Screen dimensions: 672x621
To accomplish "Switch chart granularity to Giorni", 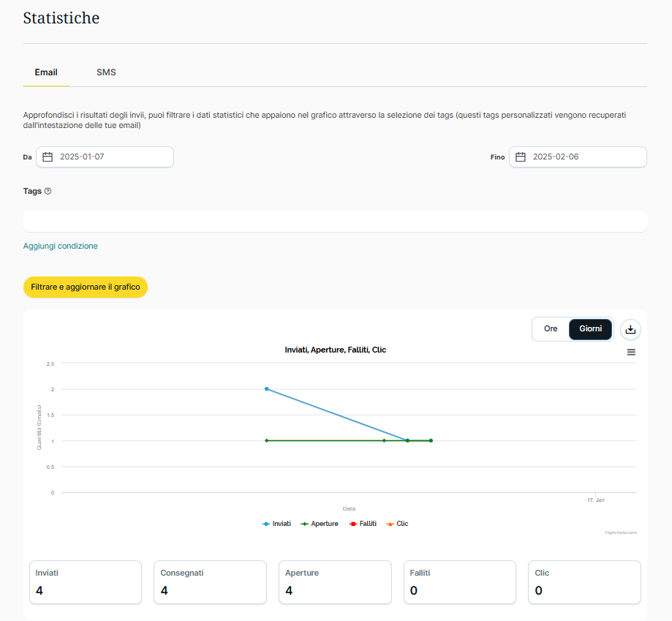I will pos(590,329).
